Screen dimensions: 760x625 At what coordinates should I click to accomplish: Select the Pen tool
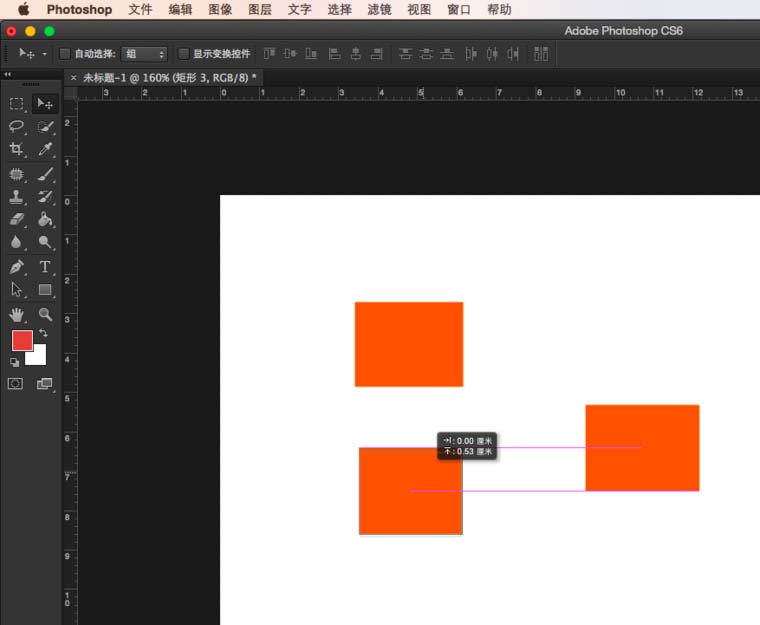tap(16, 266)
